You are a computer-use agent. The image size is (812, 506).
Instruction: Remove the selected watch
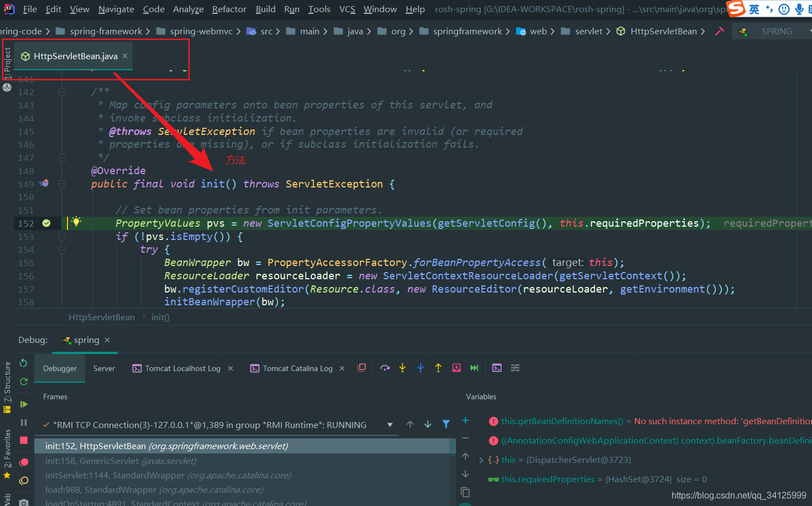(x=465, y=439)
